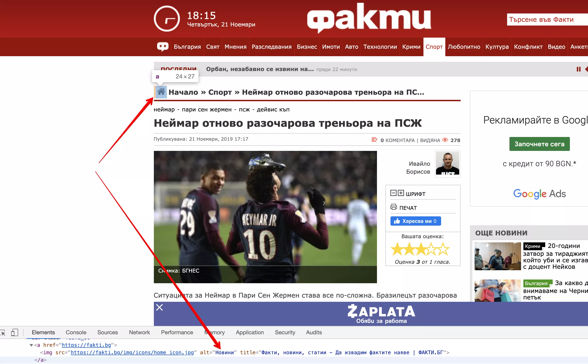Go to the Технологии section
Viewport: 588px width, 364px height.
(380, 47)
